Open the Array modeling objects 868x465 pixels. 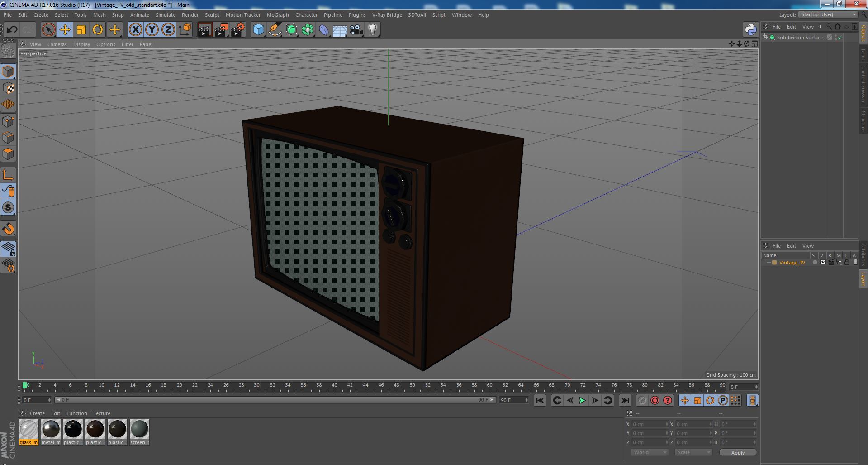[308, 30]
